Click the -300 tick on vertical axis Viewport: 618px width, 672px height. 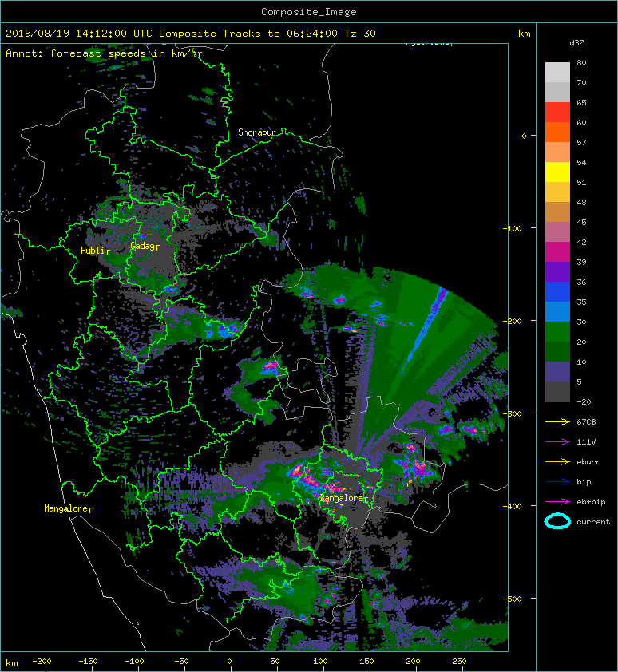pyautogui.click(x=513, y=413)
